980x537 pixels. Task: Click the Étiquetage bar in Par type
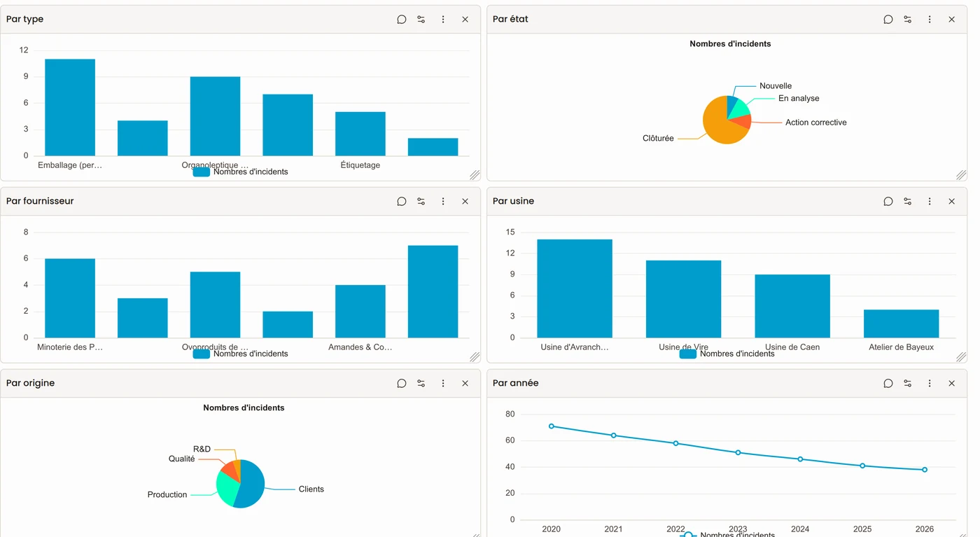tap(360, 134)
